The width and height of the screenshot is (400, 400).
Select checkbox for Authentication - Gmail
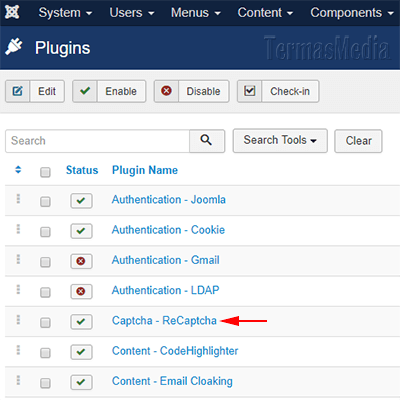click(45, 262)
